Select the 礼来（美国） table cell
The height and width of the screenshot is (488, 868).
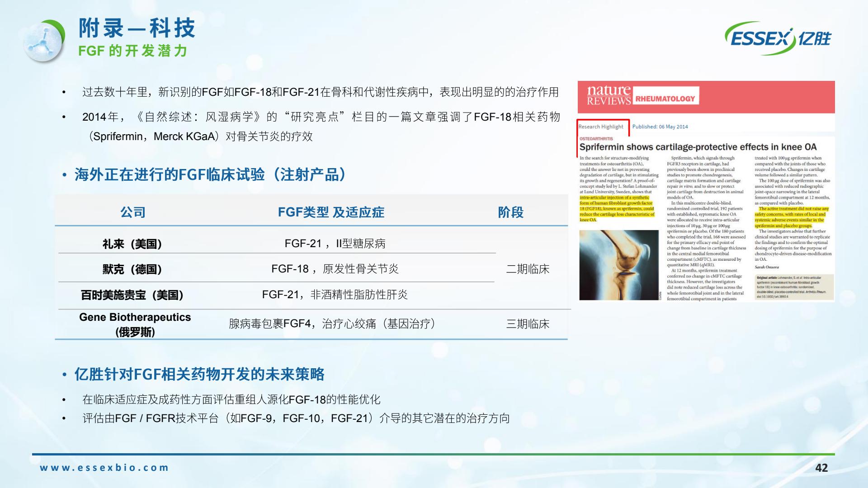(132, 244)
